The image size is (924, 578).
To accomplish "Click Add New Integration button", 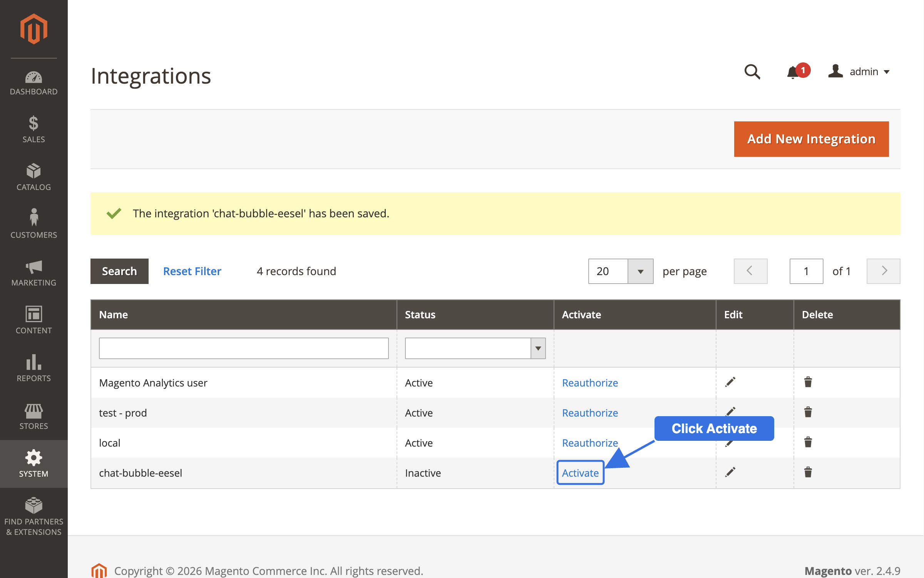I will tap(811, 139).
